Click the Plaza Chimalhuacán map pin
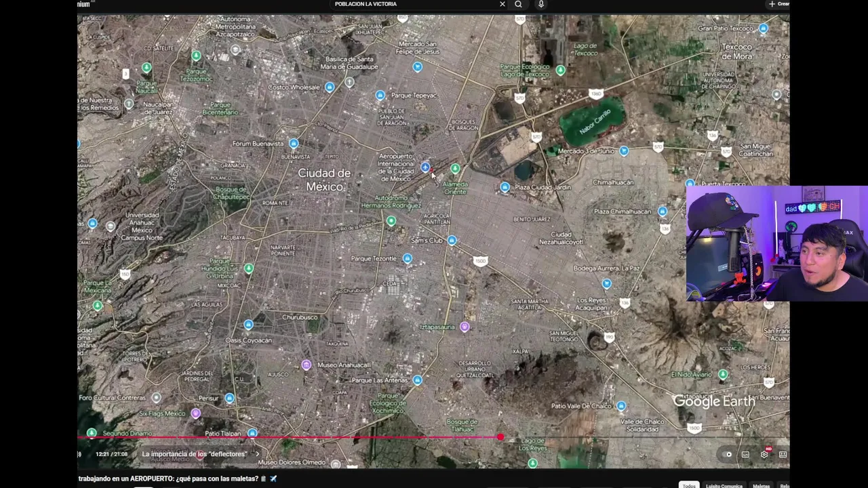868x488 pixels. click(x=663, y=211)
